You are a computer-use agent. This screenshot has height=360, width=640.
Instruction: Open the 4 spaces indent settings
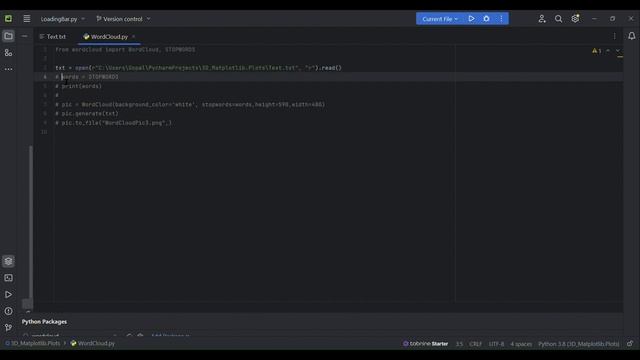521,344
